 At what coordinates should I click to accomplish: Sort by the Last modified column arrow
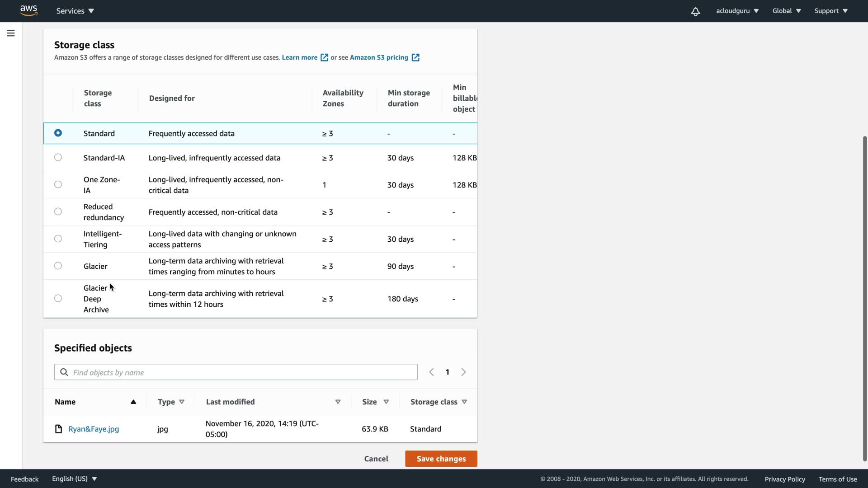click(338, 402)
